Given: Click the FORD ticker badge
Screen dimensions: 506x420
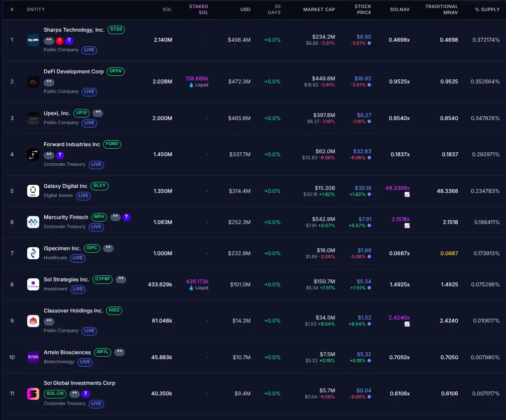Looking at the screenshot, I should coord(112,144).
